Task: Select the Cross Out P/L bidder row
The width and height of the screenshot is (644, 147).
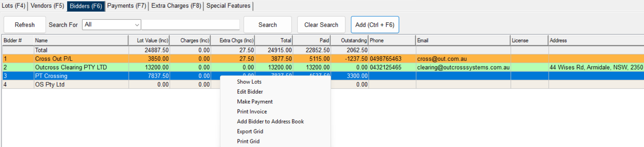Action: pyautogui.click(x=54, y=59)
